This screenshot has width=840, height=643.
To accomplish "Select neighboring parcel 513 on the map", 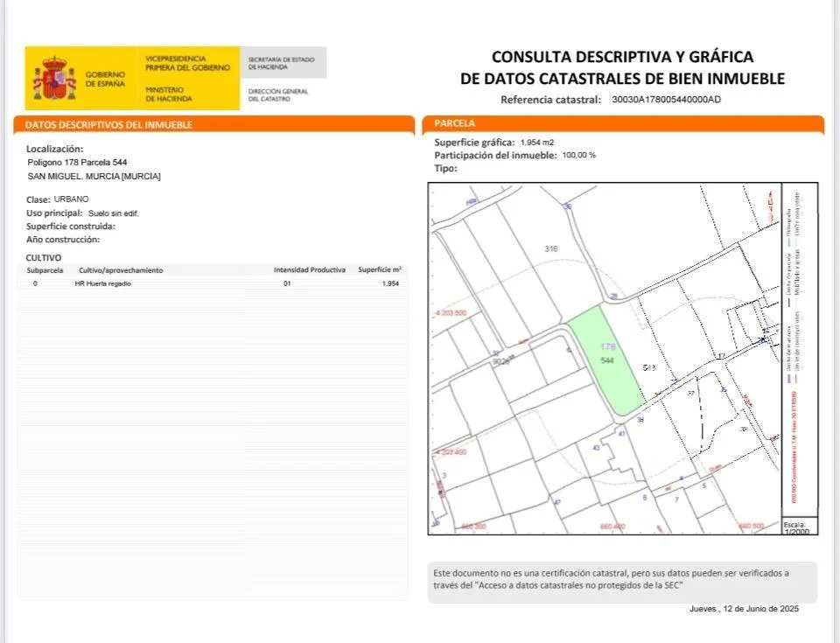I will [648, 367].
